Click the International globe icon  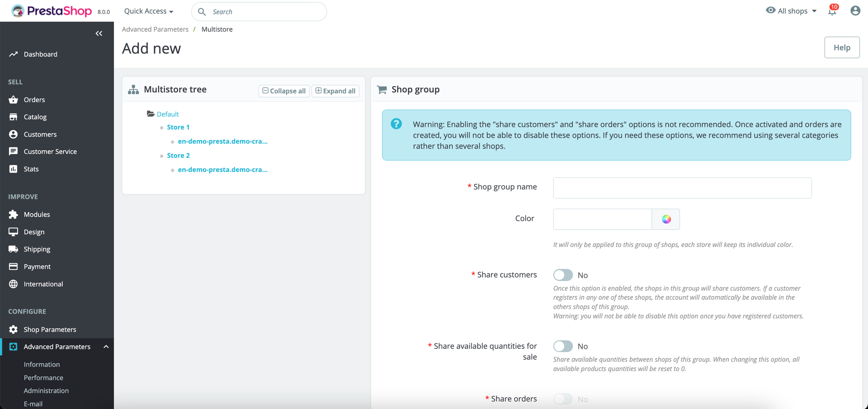[13, 284]
